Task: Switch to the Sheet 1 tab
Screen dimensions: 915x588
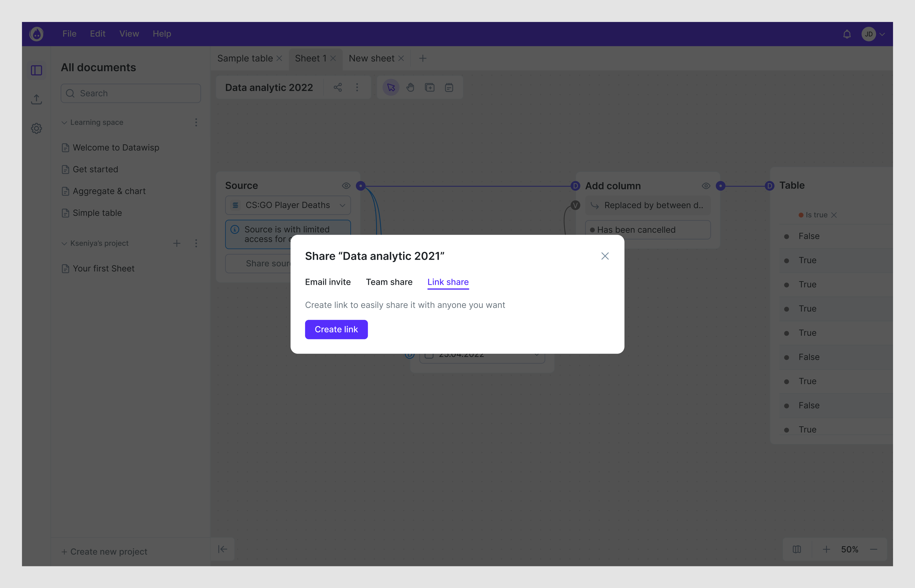Action: pos(311,58)
